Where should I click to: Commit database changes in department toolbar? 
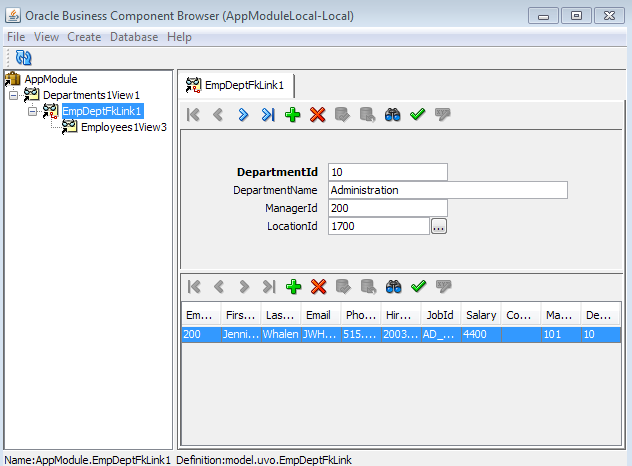pos(343,115)
